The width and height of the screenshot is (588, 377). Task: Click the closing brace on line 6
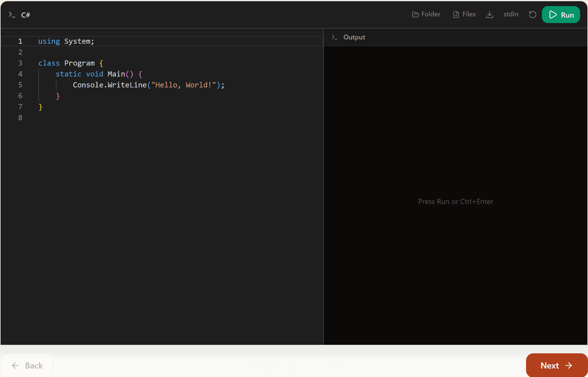pos(58,96)
